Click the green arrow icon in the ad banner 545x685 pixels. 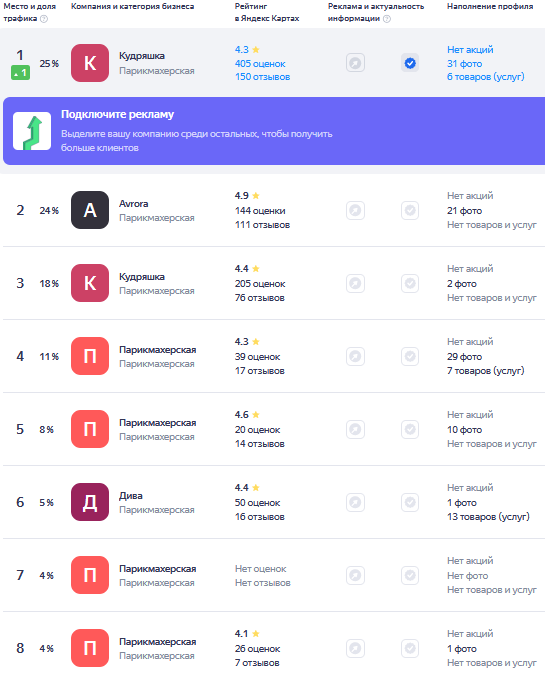click(32, 131)
